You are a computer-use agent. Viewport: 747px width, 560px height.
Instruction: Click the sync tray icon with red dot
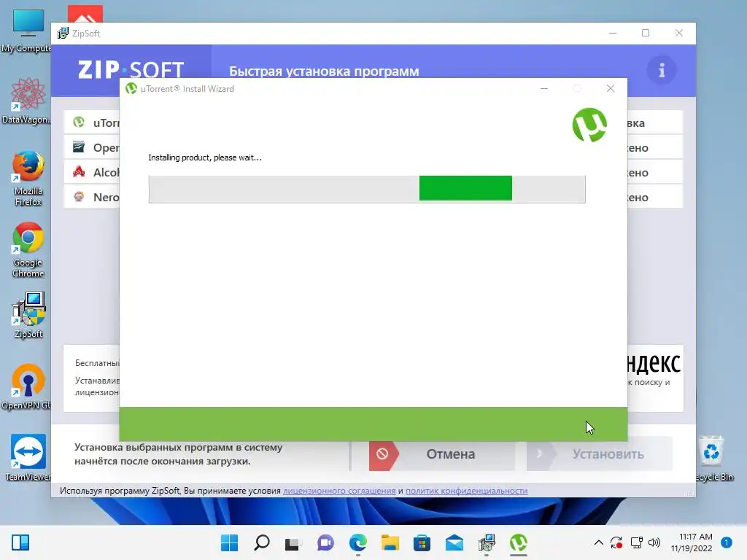tap(616, 542)
